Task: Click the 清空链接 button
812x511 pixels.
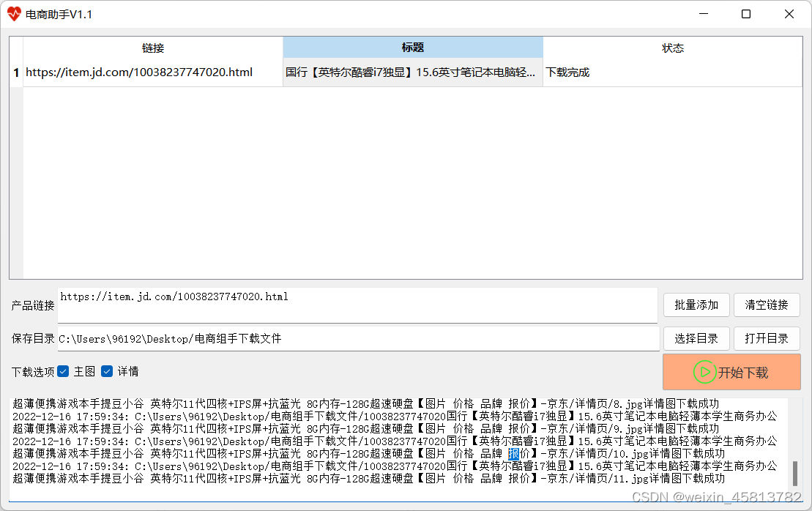Action: pos(766,305)
